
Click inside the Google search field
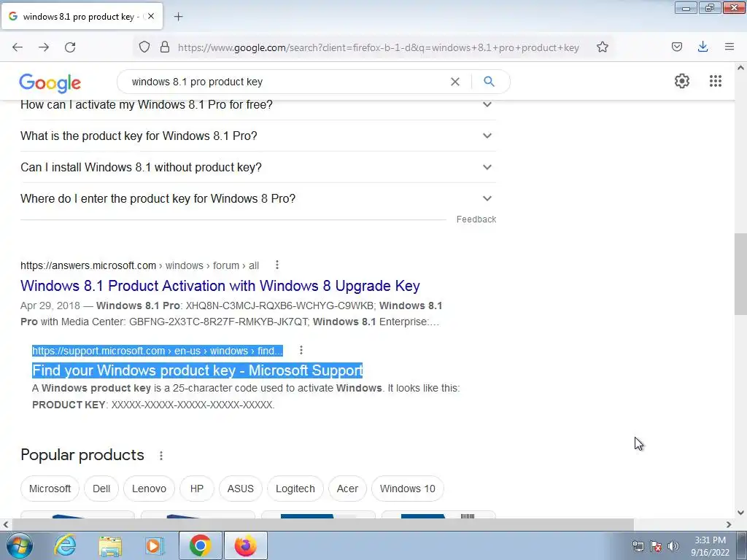point(286,82)
